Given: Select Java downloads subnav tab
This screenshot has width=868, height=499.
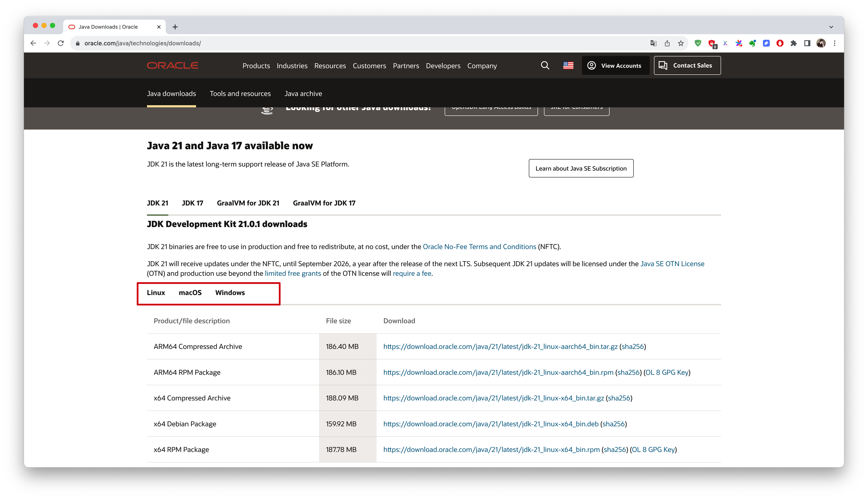Looking at the screenshot, I should (172, 94).
